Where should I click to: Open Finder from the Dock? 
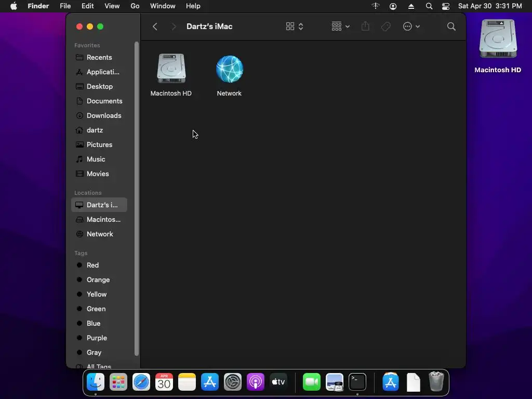(x=96, y=382)
